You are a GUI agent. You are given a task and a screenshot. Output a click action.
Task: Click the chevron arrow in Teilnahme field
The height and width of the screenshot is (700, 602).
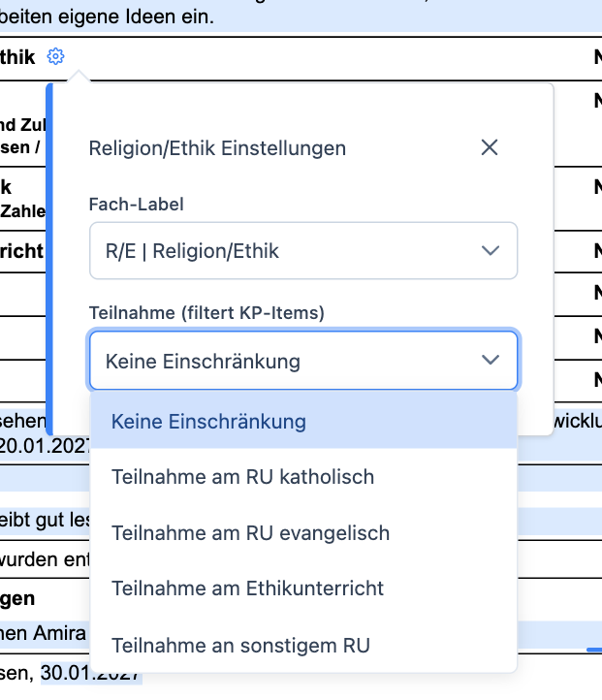[x=491, y=360]
